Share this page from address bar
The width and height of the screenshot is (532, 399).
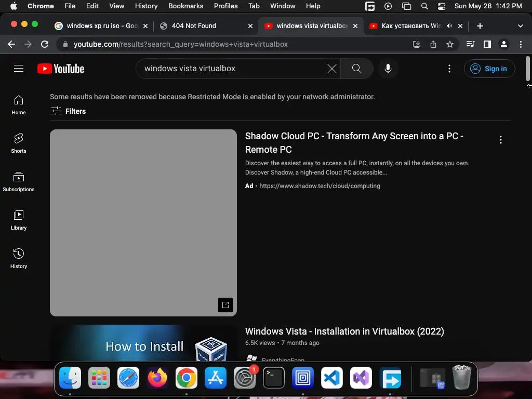coord(433,44)
